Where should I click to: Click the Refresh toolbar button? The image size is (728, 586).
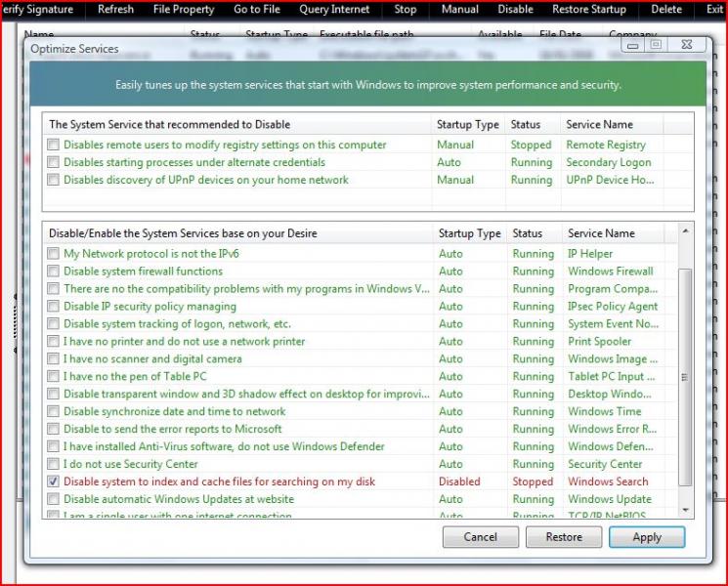click(116, 10)
